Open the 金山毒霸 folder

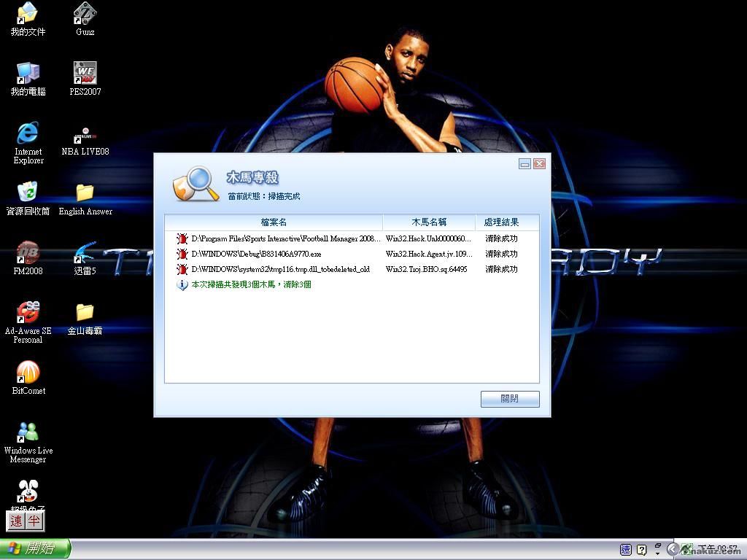(x=85, y=319)
